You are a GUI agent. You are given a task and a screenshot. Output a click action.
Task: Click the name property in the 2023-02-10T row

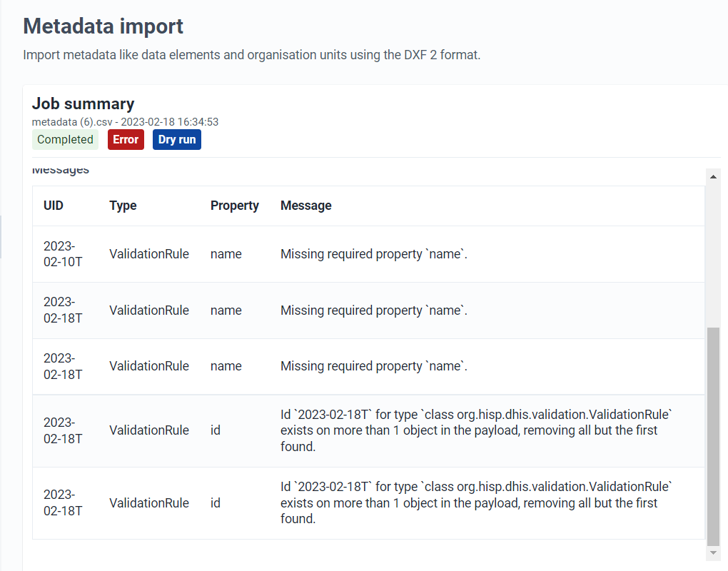(x=226, y=254)
